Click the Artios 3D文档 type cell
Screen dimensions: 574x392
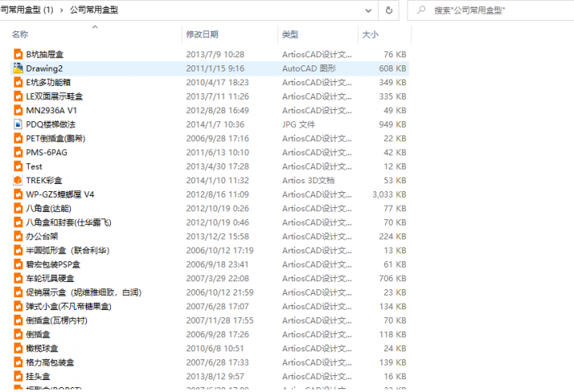309,180
